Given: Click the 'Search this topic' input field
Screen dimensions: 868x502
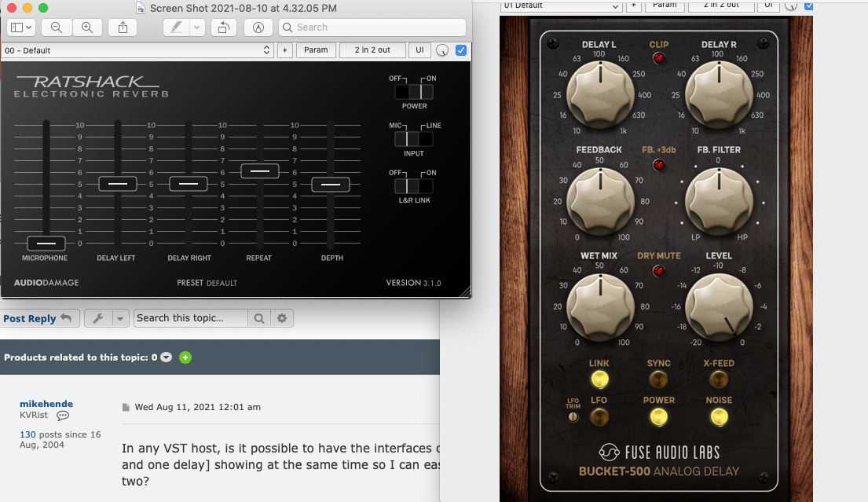Looking at the screenshot, I should 191,318.
